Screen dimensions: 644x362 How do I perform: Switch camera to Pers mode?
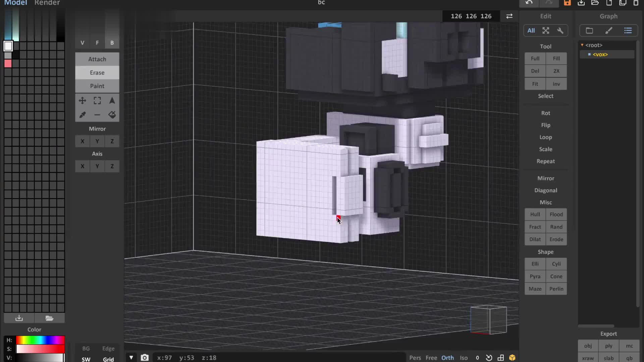point(415,358)
